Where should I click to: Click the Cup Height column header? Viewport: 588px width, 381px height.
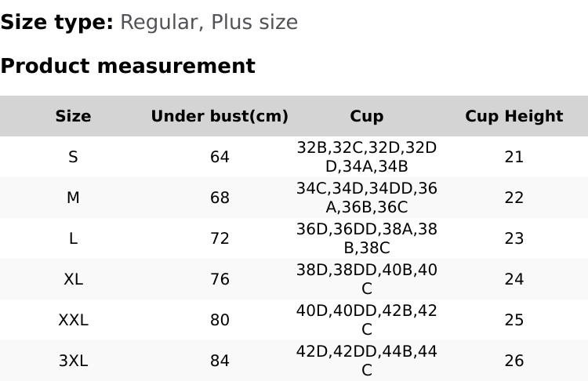[x=514, y=116]
